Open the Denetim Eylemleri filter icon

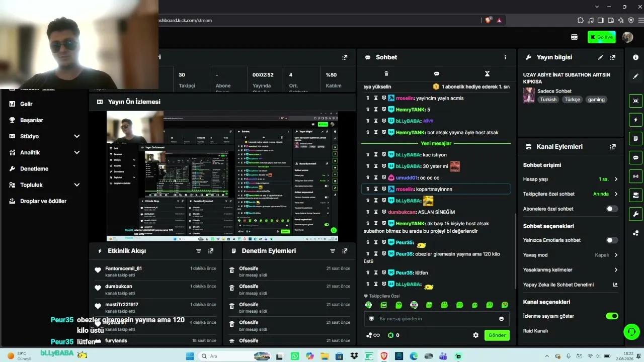333,251
